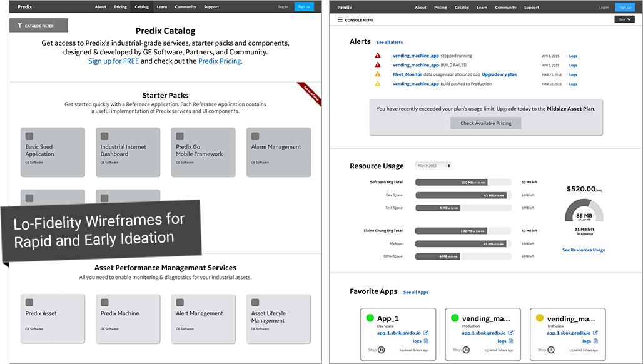Image resolution: width=643 pixels, height=364 pixels.
Task: Click green status dot on App_1 card
Action: tap(370, 318)
